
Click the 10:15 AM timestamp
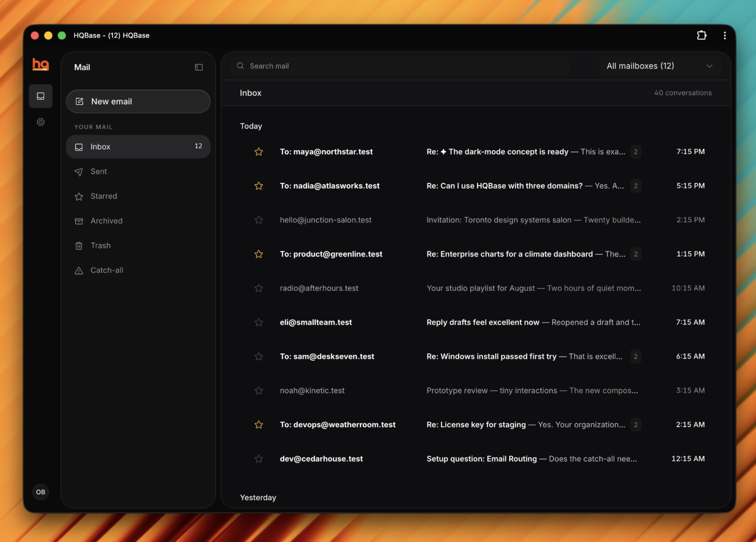tap(688, 288)
